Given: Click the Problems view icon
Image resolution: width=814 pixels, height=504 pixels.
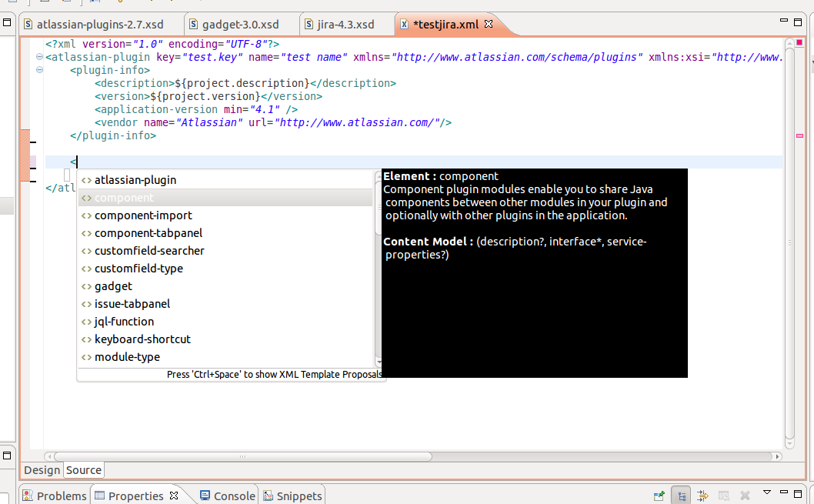Looking at the screenshot, I should click(x=26, y=496).
